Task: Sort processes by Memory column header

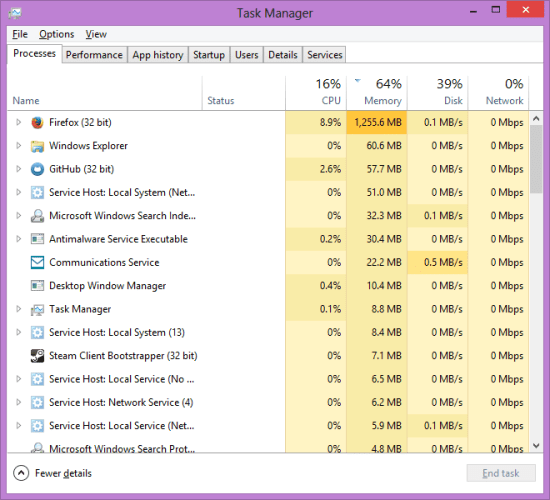Action: 377,93
